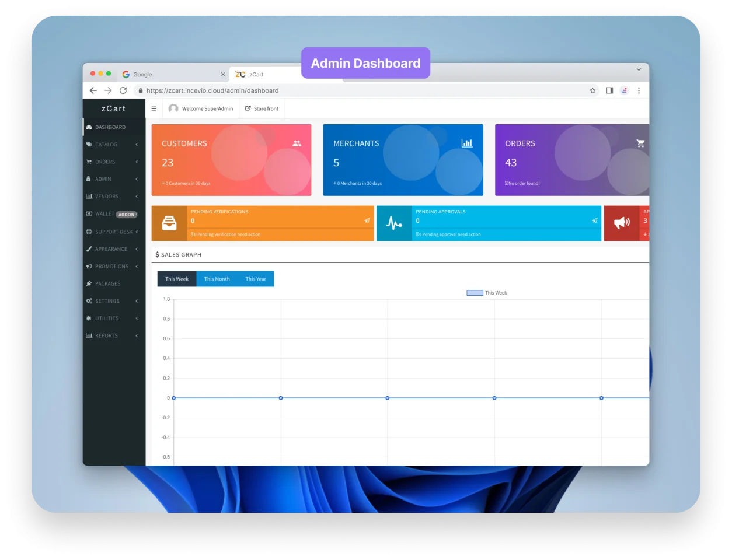The height and width of the screenshot is (560, 732).
Task: Click the Utilities asterisk icon
Action: tap(89, 318)
